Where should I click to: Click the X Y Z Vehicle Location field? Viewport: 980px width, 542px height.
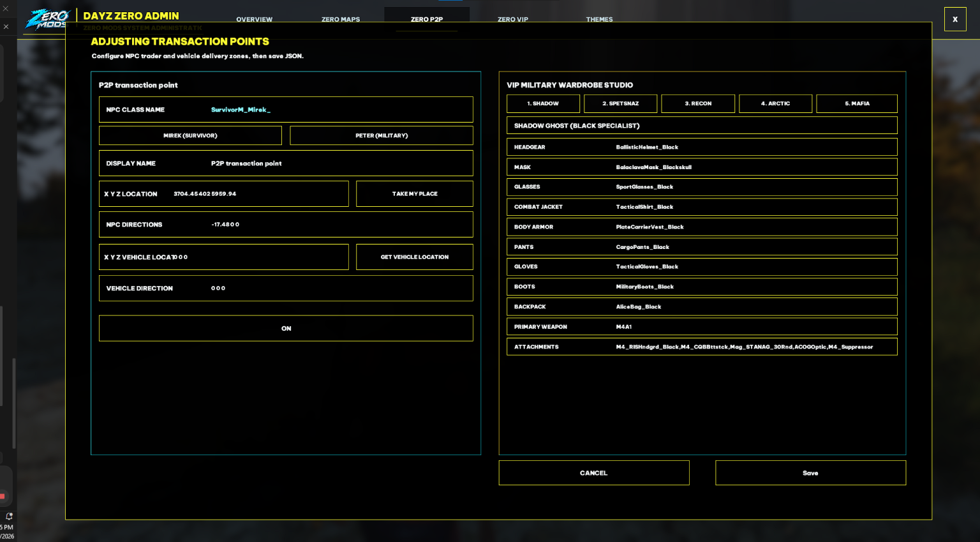(224, 257)
